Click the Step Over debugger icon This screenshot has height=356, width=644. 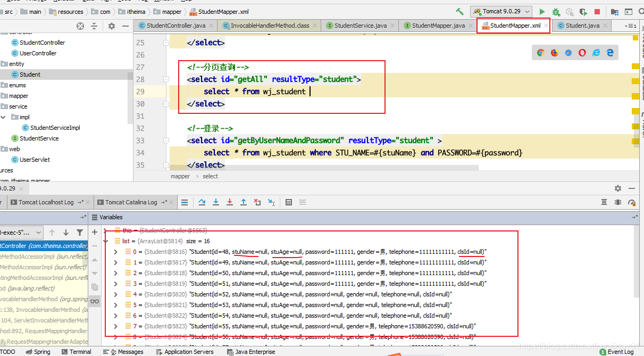coord(202,202)
